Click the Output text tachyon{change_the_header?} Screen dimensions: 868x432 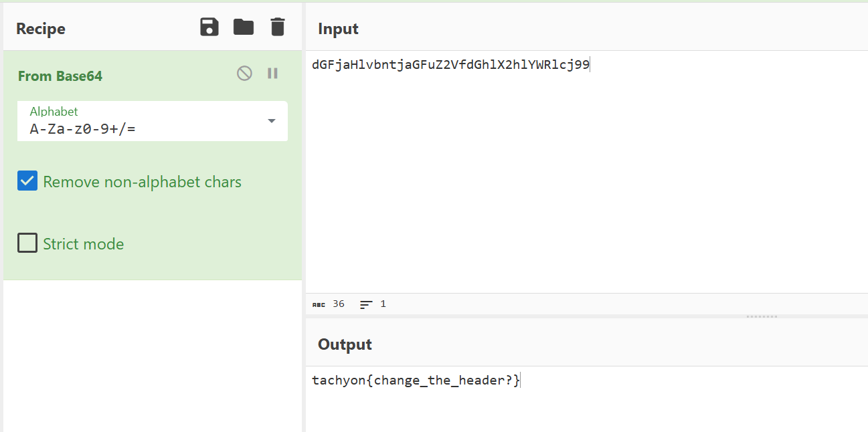(x=416, y=381)
